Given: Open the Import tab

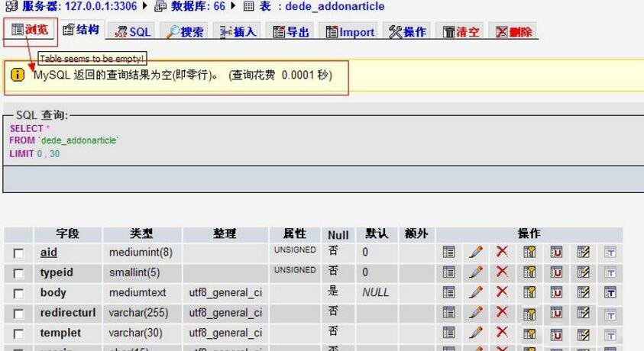Looking at the screenshot, I should click(350, 31).
